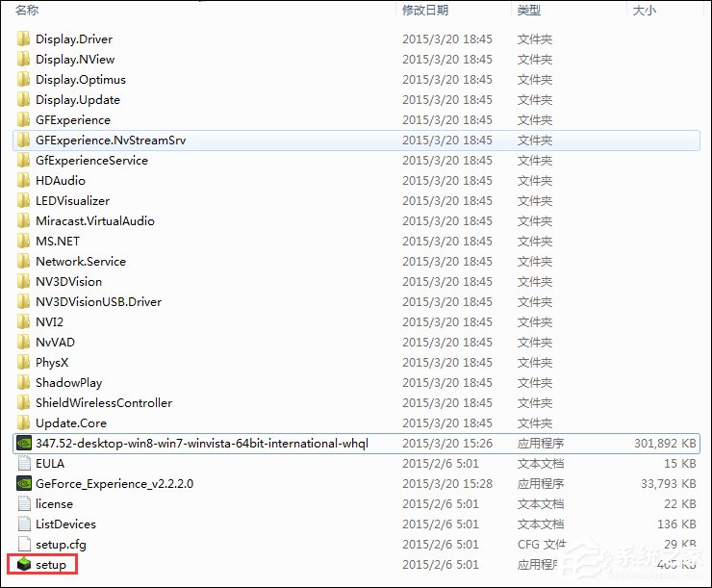Viewport: 712px width, 588px height.
Task: Click the 33,793 KB size value
Action: [x=669, y=483]
